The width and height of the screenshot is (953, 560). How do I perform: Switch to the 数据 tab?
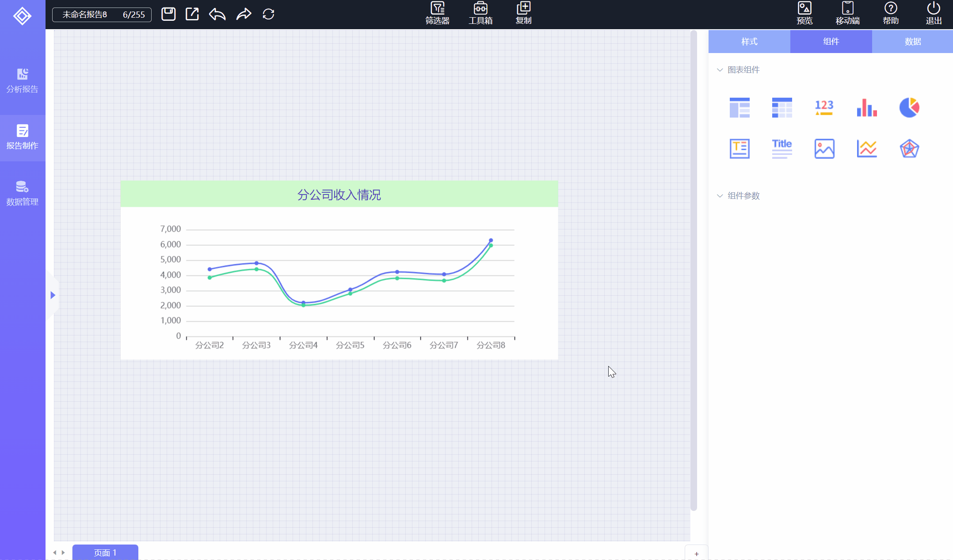click(x=912, y=42)
